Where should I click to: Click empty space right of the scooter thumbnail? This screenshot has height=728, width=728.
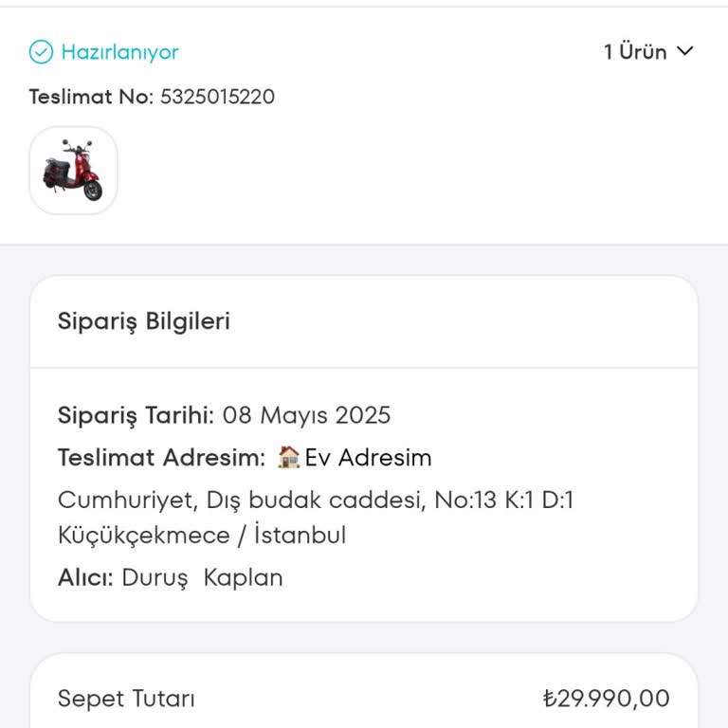click(x=408, y=171)
